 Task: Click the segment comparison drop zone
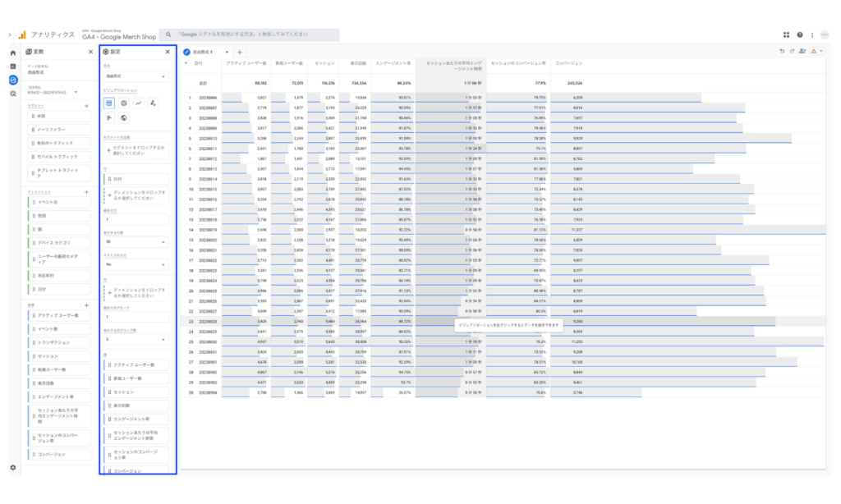(x=136, y=151)
